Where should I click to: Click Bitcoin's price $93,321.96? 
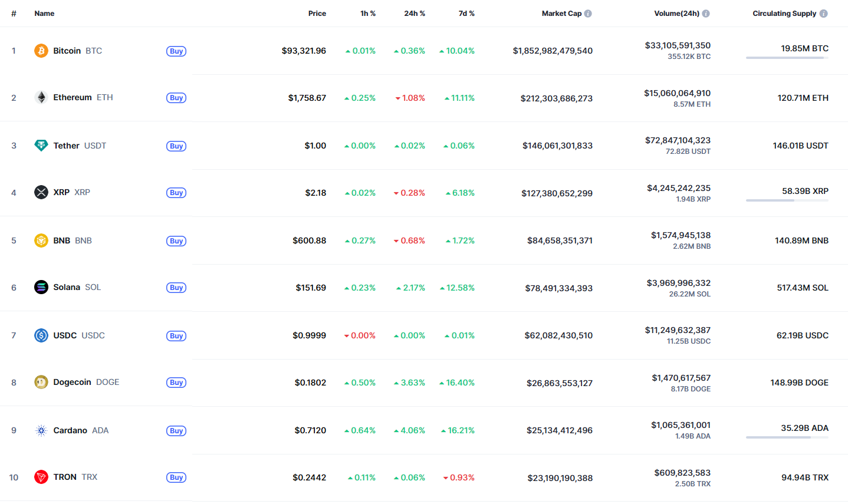click(304, 51)
